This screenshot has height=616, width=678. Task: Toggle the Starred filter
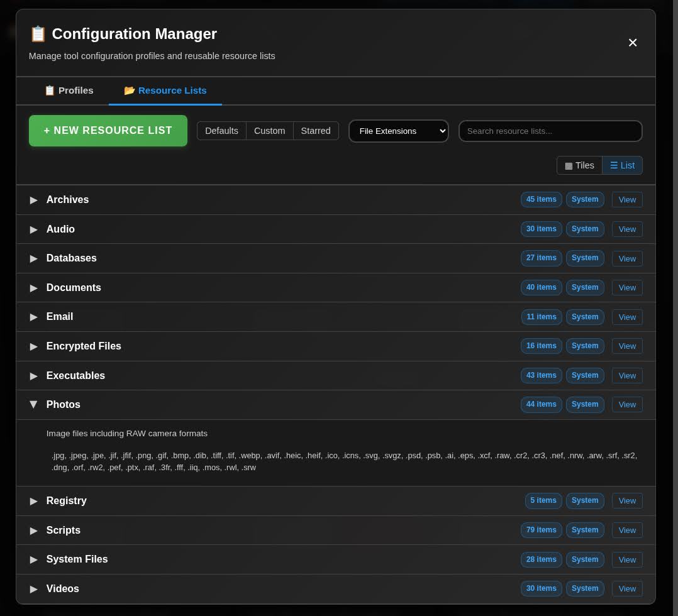coord(316,131)
